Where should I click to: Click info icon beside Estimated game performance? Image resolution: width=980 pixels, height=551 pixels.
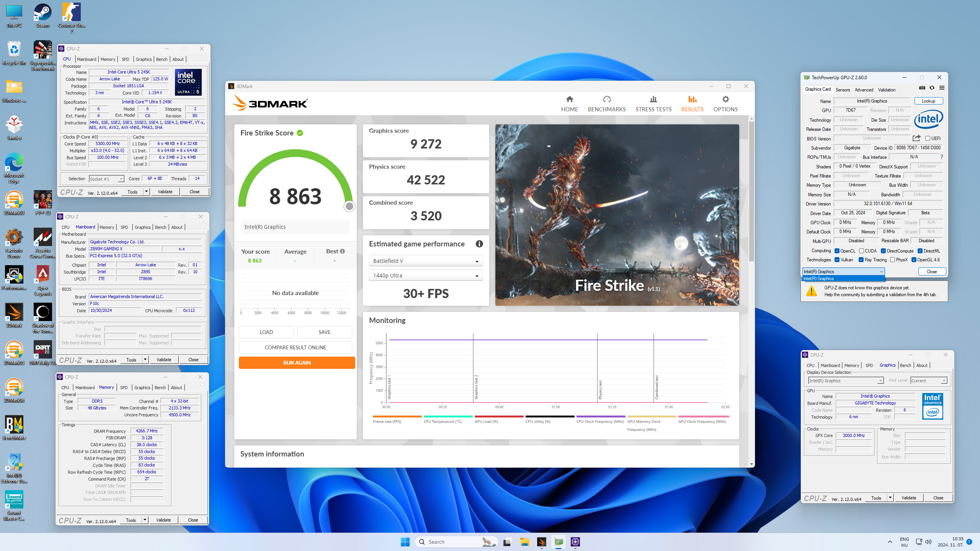click(479, 244)
